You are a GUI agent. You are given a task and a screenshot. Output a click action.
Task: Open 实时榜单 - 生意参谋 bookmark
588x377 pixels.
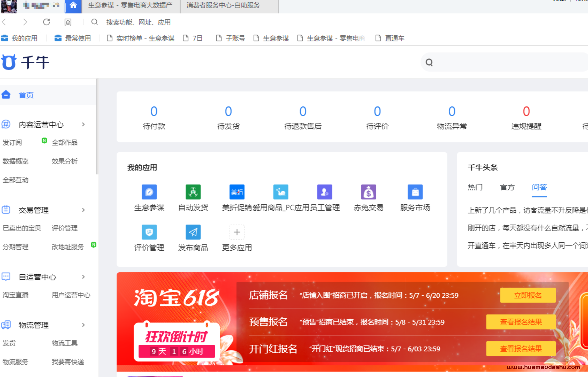tap(141, 38)
